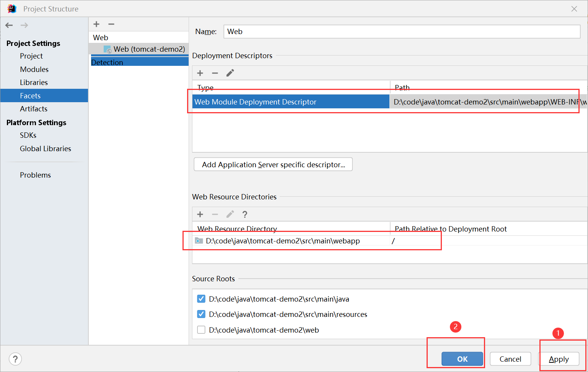Toggle src\main\resources source root checkbox
The height and width of the screenshot is (372, 588).
(x=201, y=314)
